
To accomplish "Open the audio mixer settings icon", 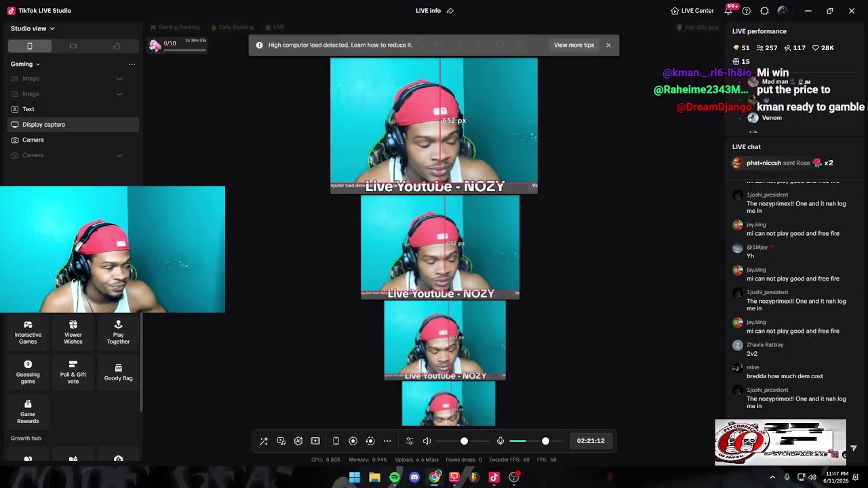I will pyautogui.click(x=410, y=441).
